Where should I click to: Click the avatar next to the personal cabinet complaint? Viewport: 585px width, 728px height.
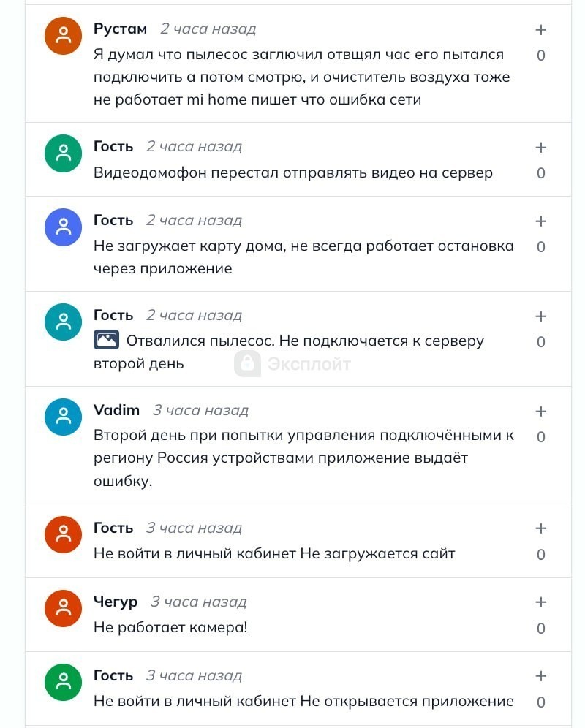(63, 534)
